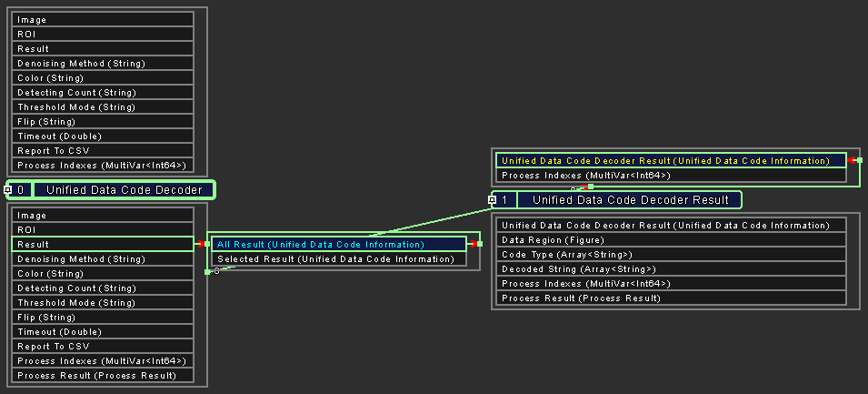
Task: Select Code Type (Array<String>) output row
Action: pyautogui.click(x=671, y=255)
